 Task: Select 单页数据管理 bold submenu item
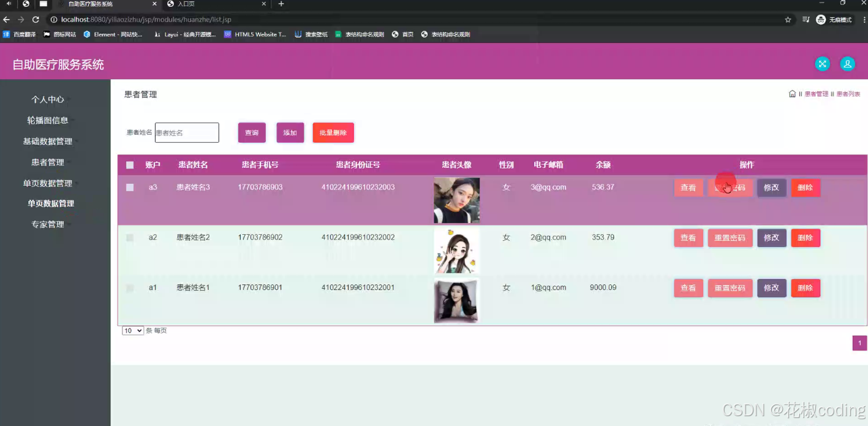51,203
